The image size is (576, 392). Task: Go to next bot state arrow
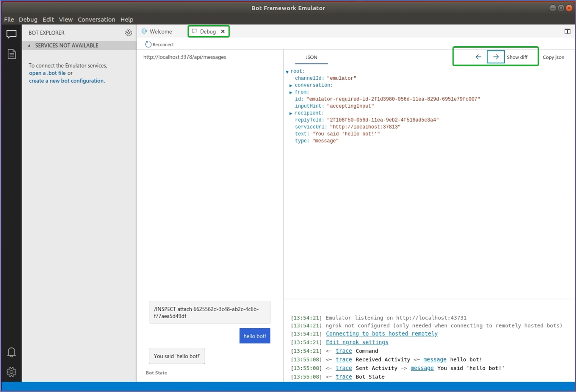click(x=496, y=57)
